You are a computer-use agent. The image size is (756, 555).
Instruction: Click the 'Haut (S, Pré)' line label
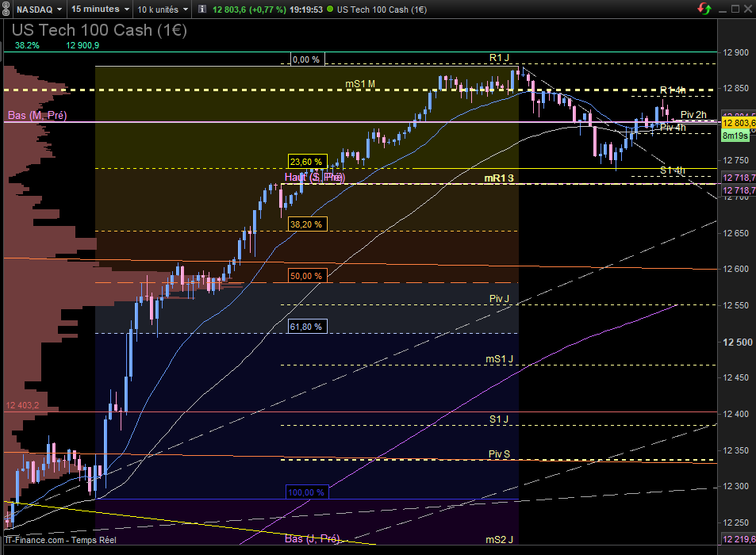coord(315,178)
